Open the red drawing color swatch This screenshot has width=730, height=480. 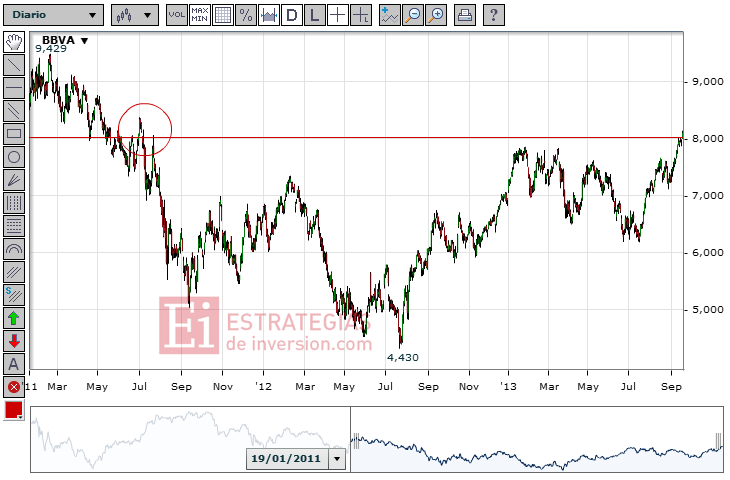[x=14, y=410]
